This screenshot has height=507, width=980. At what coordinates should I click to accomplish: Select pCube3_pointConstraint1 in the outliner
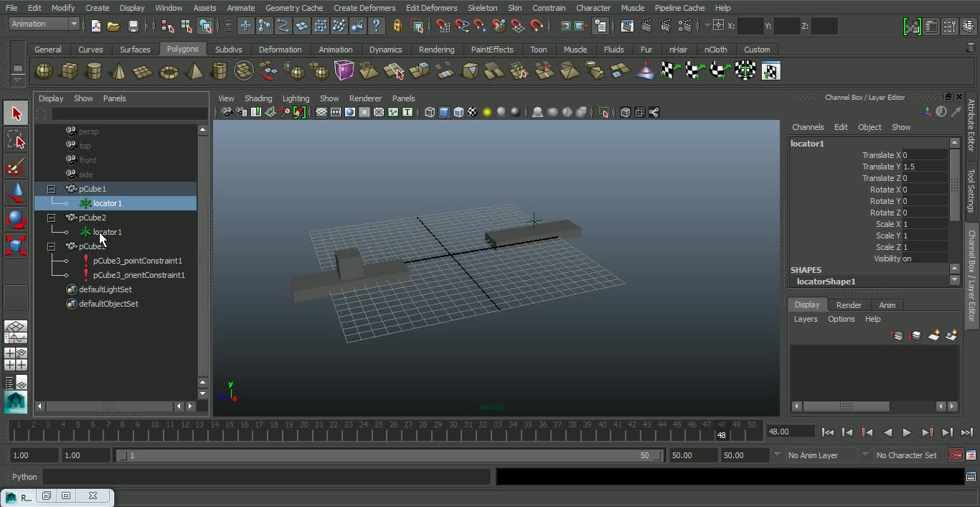point(137,261)
